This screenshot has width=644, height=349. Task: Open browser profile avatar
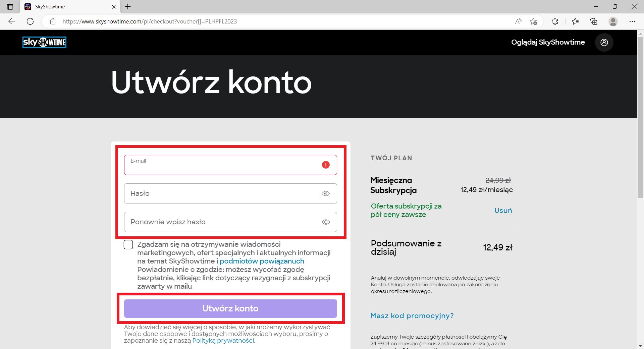coord(613,21)
